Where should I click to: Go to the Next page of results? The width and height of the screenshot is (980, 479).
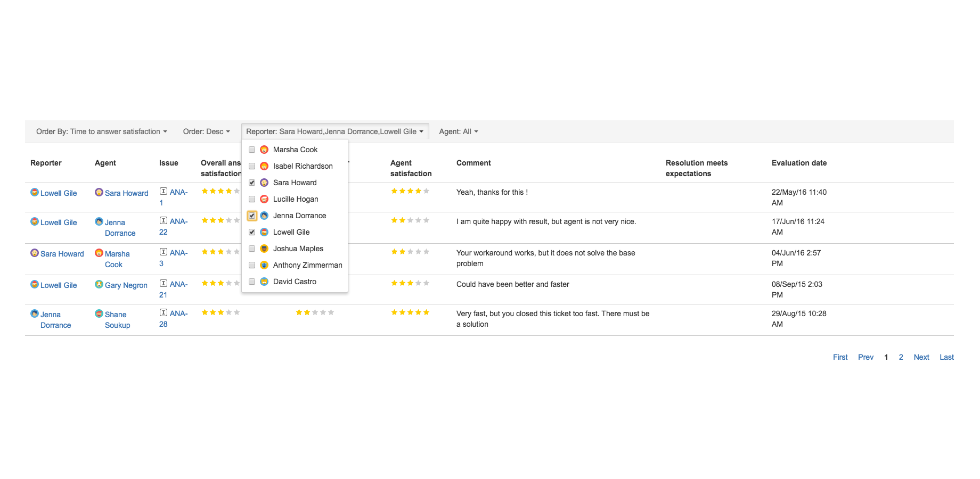(x=921, y=357)
